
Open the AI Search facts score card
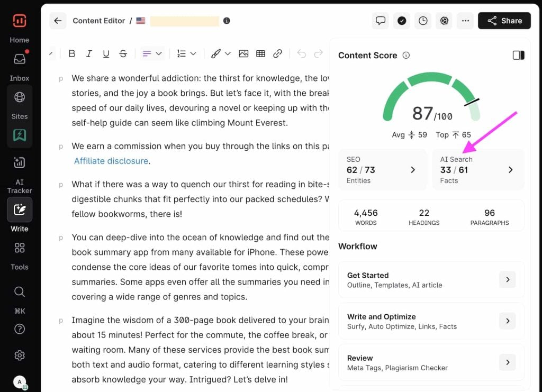478,170
